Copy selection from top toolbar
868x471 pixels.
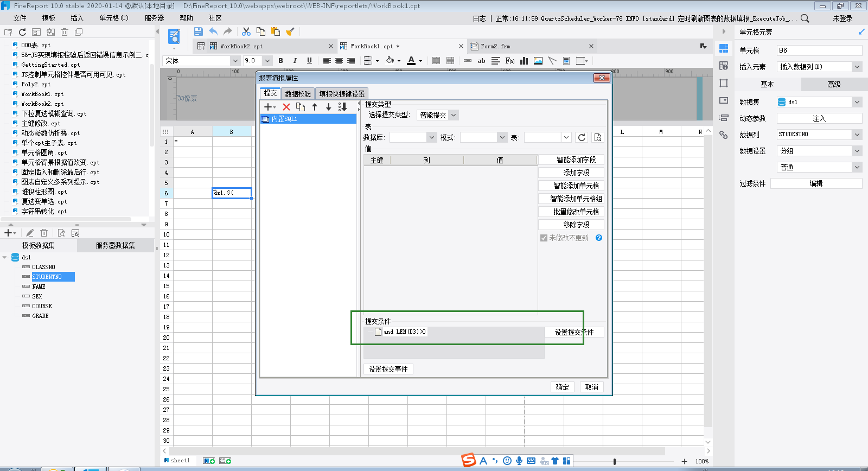click(x=261, y=31)
